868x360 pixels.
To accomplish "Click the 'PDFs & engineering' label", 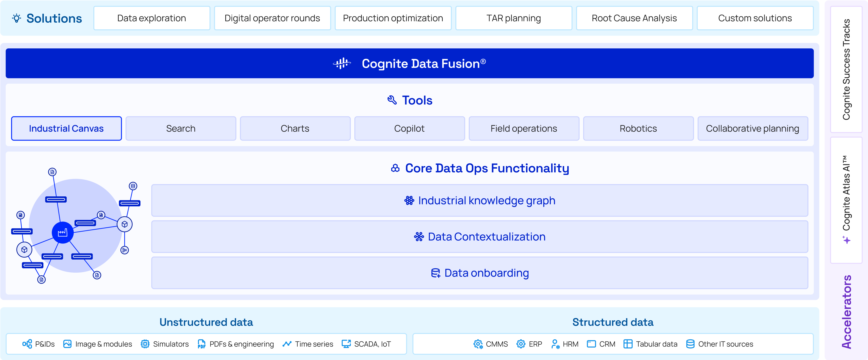I will point(242,344).
